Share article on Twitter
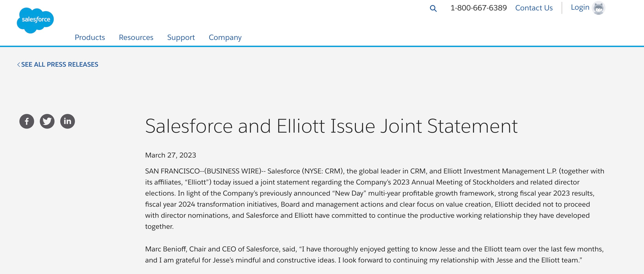 (x=47, y=122)
